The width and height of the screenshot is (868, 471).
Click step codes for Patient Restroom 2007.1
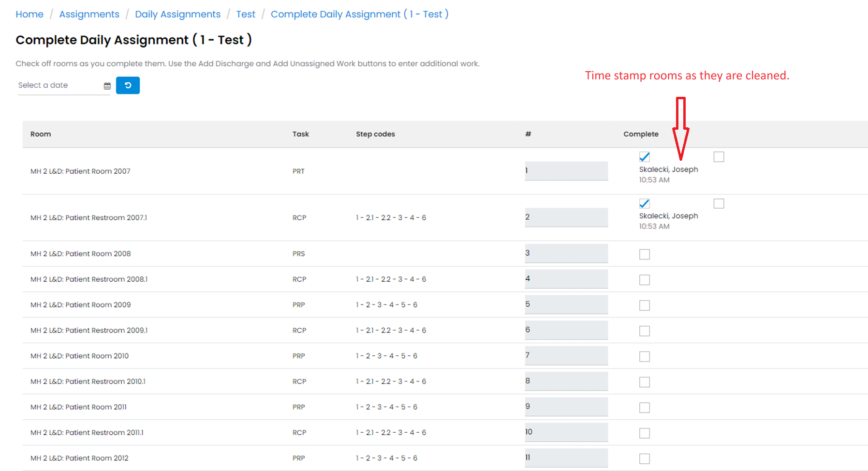[x=391, y=218]
